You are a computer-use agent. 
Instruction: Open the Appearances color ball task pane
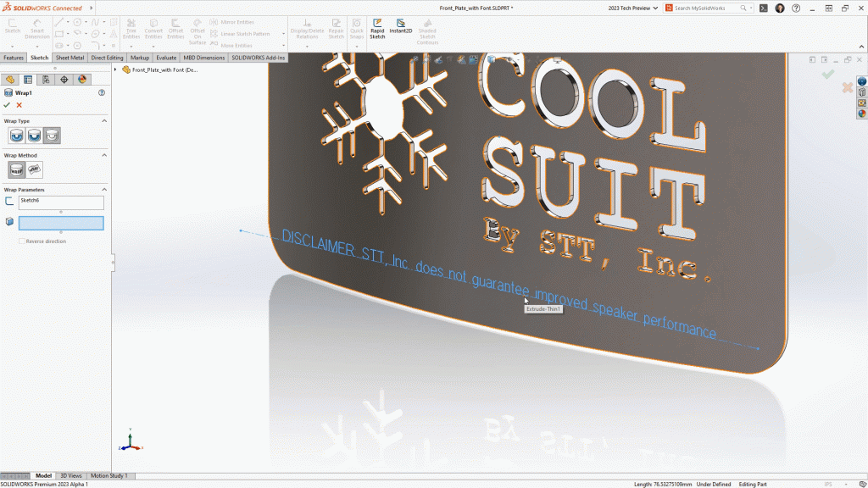pyautogui.click(x=862, y=114)
